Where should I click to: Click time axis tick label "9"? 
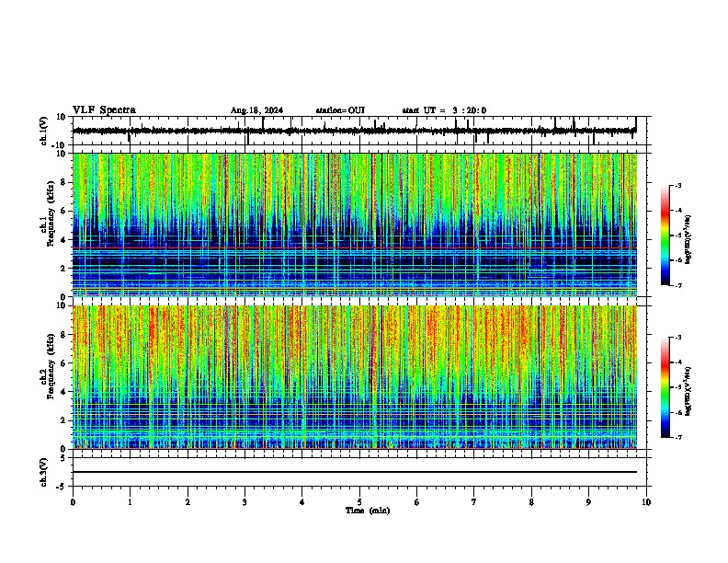coord(588,502)
